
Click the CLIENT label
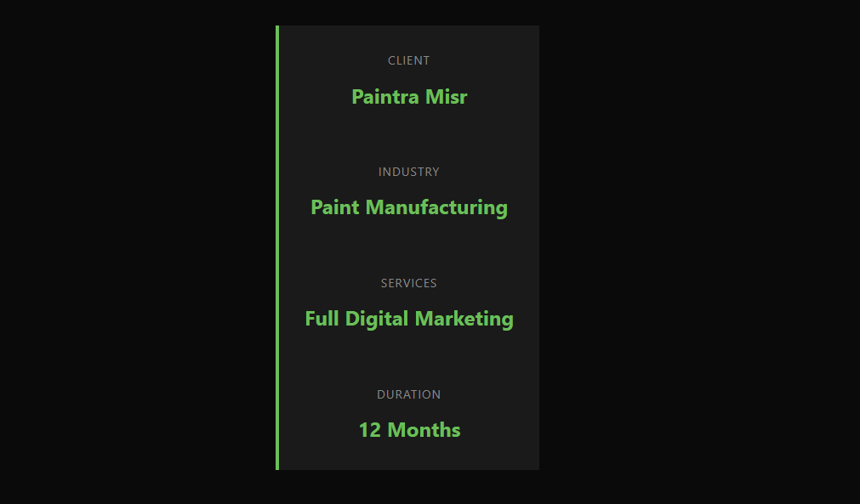(x=409, y=60)
